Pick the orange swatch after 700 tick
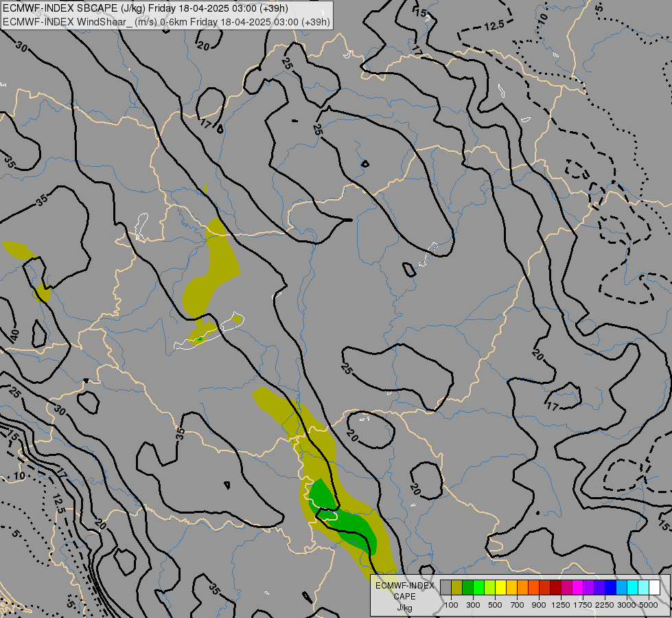 coord(522,588)
